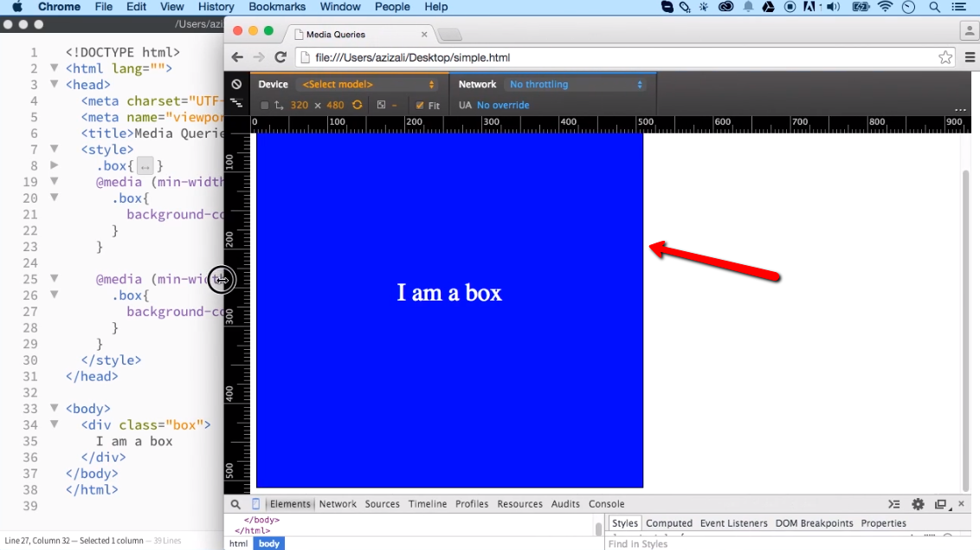Click inside the browser address bar
The height and width of the screenshot is (550, 980).
(x=519, y=57)
